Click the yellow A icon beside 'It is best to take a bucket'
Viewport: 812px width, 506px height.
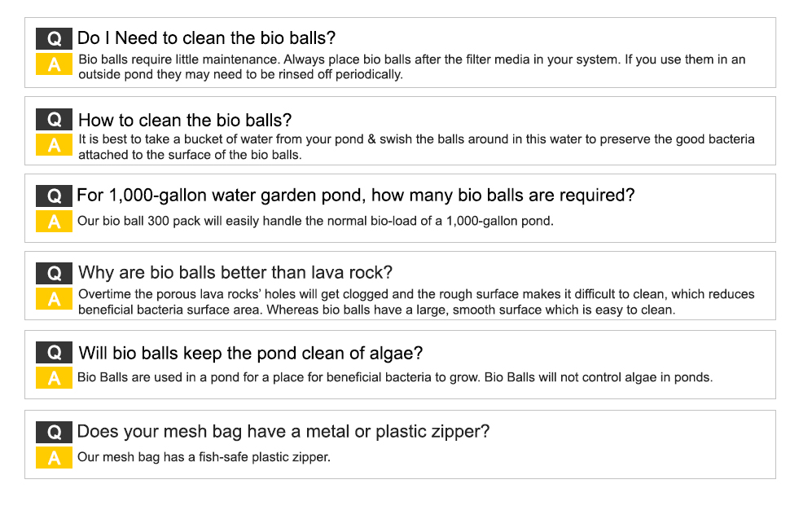[54, 145]
